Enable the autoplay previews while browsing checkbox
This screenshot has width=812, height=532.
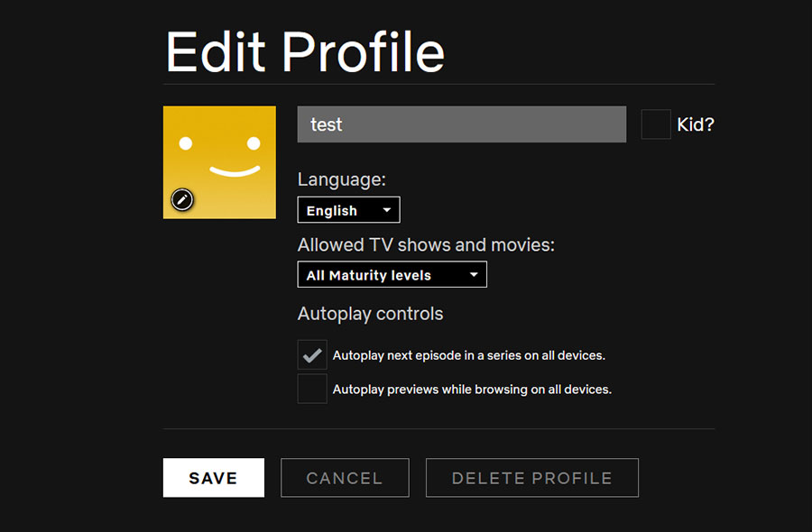312,390
